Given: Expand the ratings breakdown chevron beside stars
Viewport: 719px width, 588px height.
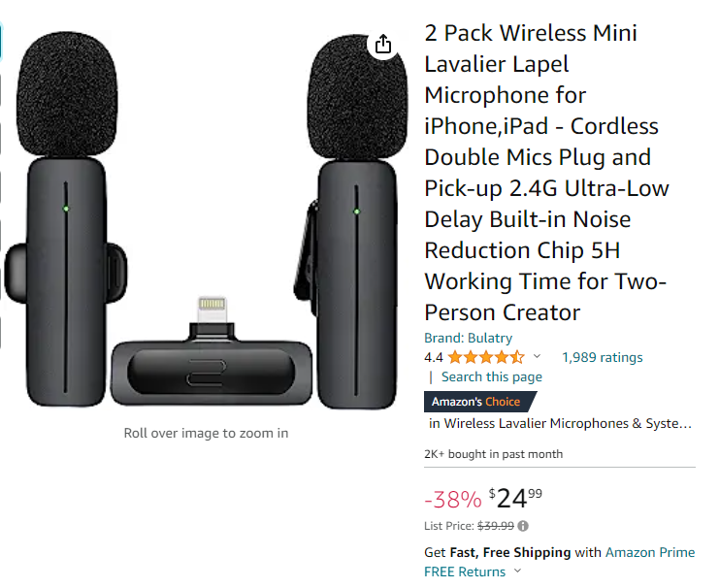Looking at the screenshot, I should [538, 356].
